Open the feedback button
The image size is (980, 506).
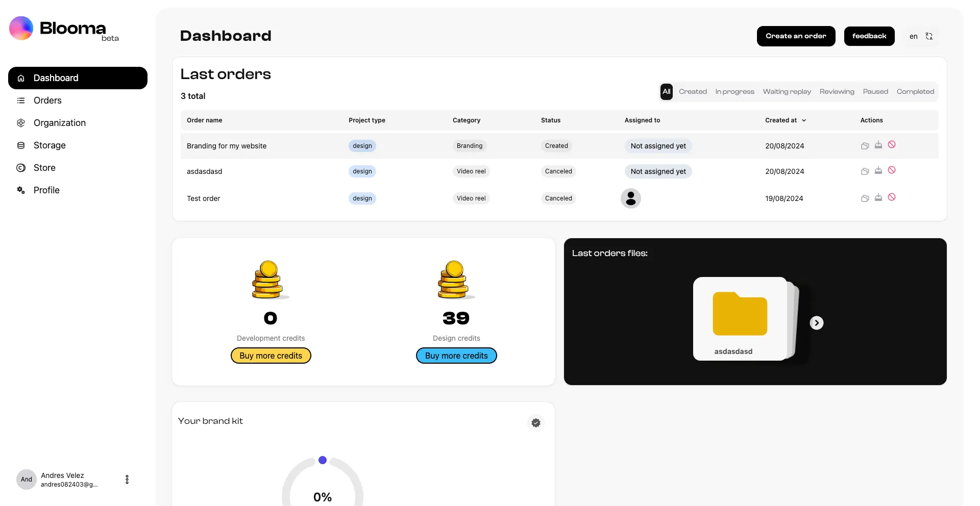coord(869,36)
